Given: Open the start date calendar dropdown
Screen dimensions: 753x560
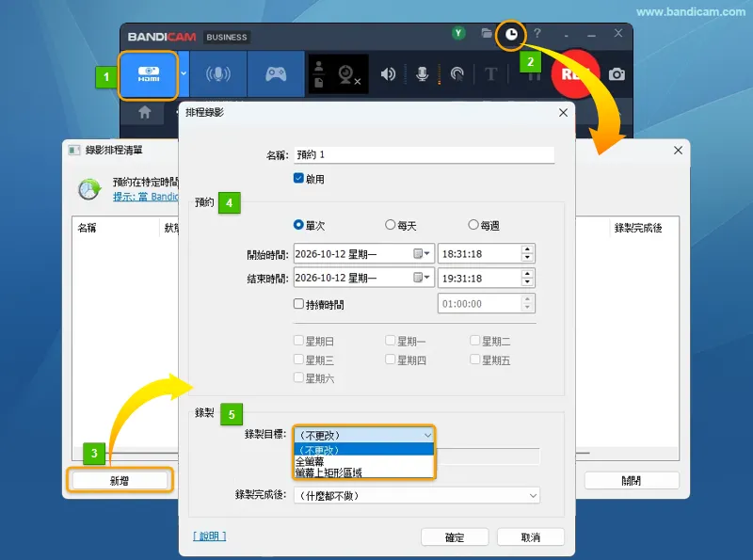Looking at the screenshot, I should coord(422,253).
